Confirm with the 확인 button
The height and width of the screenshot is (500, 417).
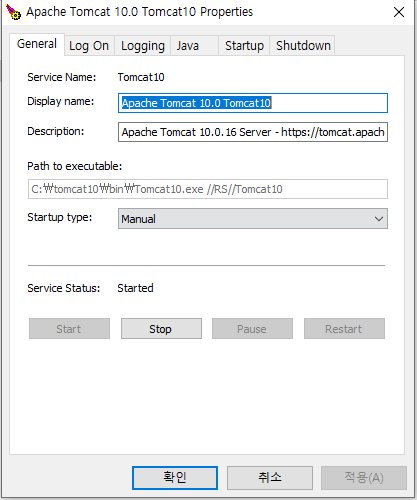tap(175, 478)
